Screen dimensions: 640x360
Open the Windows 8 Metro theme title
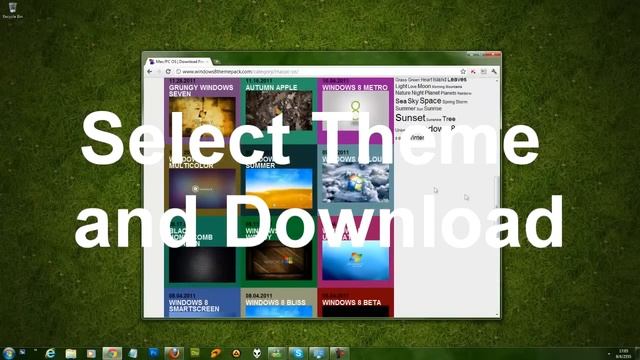355,87
